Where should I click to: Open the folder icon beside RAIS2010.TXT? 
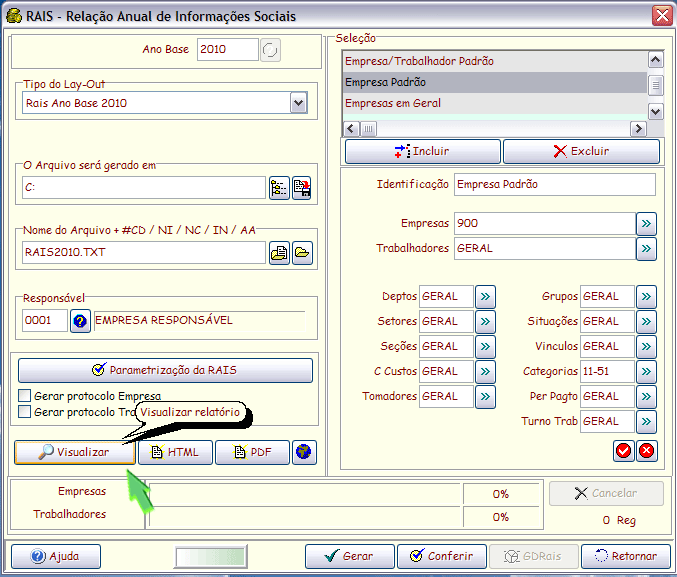302,253
